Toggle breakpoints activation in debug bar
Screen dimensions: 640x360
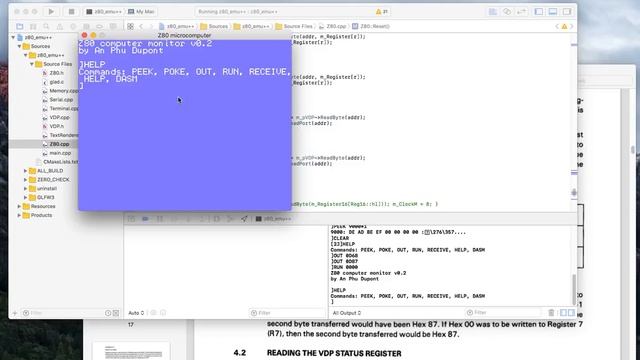coord(145,219)
